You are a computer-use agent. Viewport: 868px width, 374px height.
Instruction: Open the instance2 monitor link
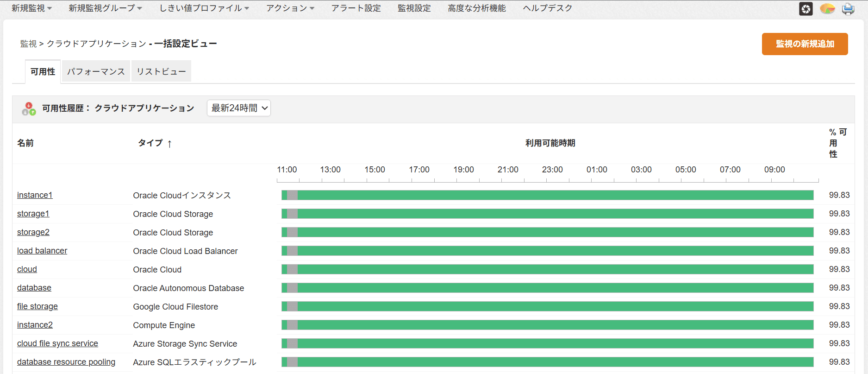[x=35, y=325]
